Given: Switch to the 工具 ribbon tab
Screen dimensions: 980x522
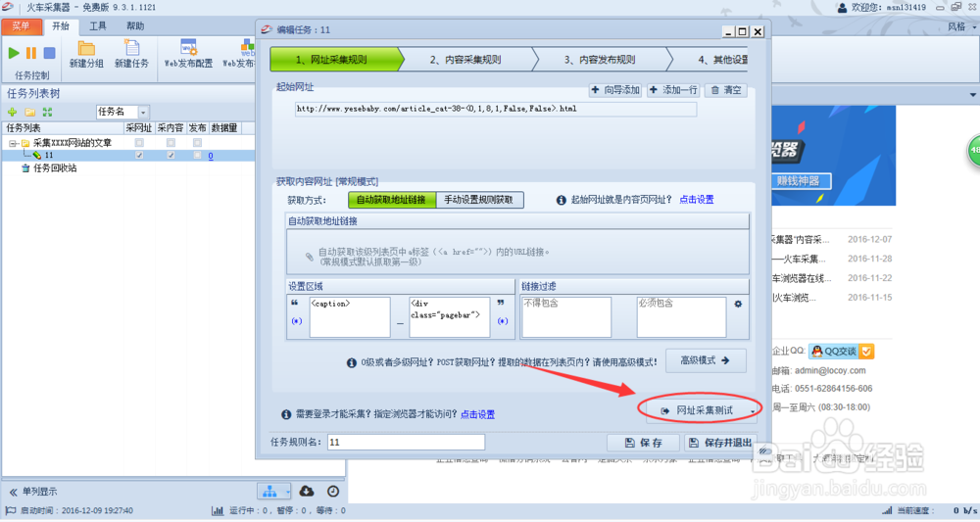Looking at the screenshot, I should pos(97,26).
